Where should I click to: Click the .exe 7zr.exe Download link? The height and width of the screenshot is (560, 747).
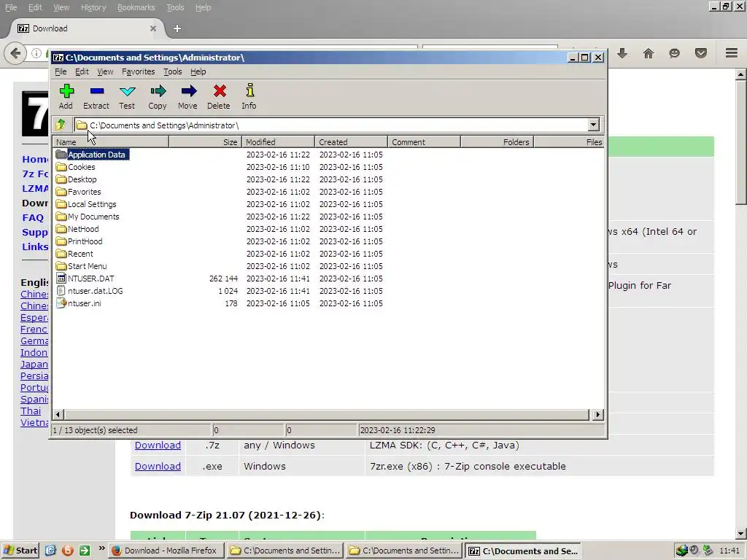[158, 466]
